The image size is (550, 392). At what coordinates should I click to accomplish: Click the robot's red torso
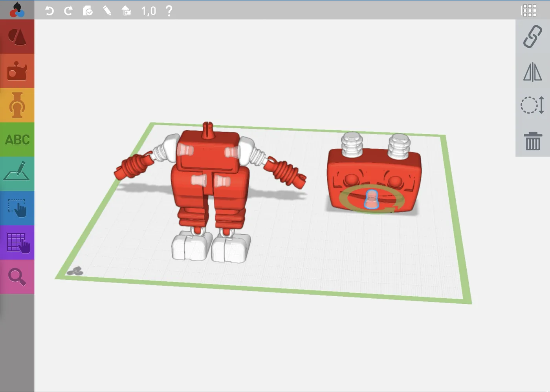click(209, 153)
